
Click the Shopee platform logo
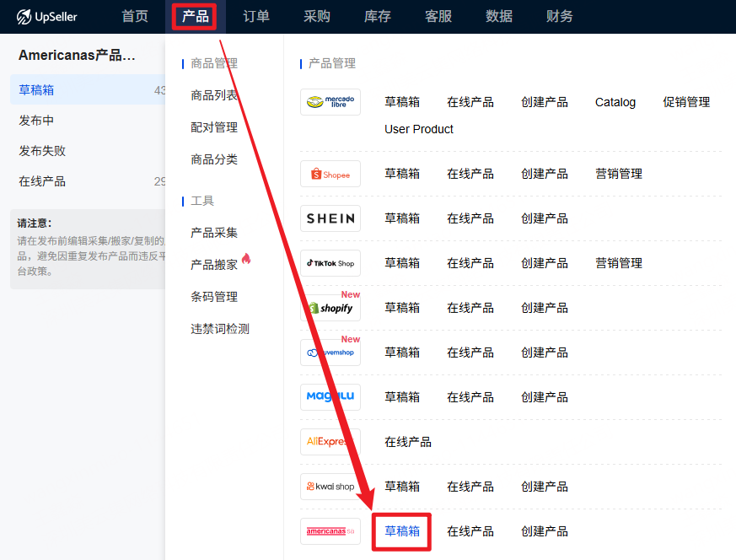click(330, 174)
